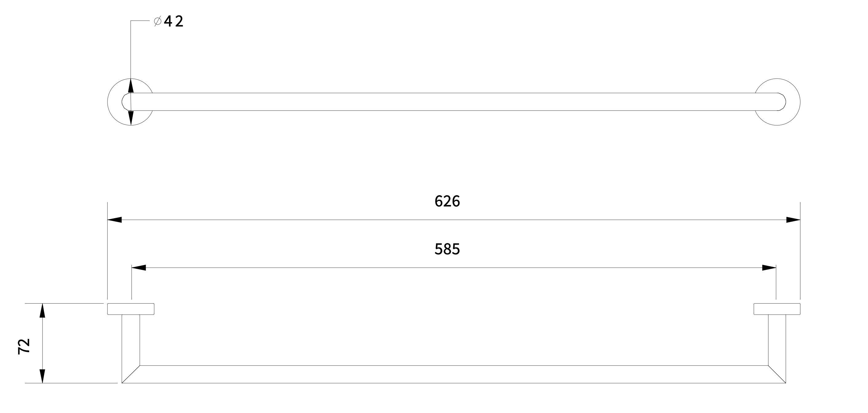Viewport: 868px width, 413px height.
Task: Select the 72 height dimension text
Action: point(24,346)
